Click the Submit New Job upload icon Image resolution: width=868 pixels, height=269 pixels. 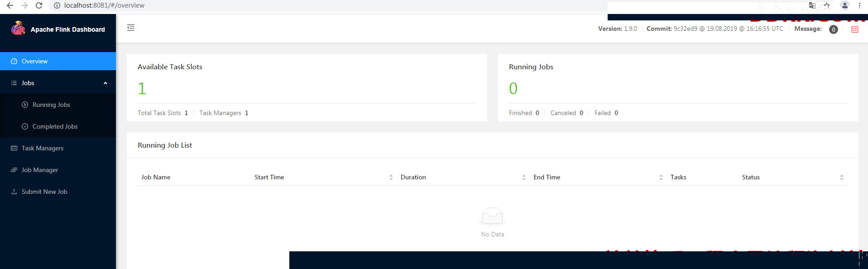14,192
